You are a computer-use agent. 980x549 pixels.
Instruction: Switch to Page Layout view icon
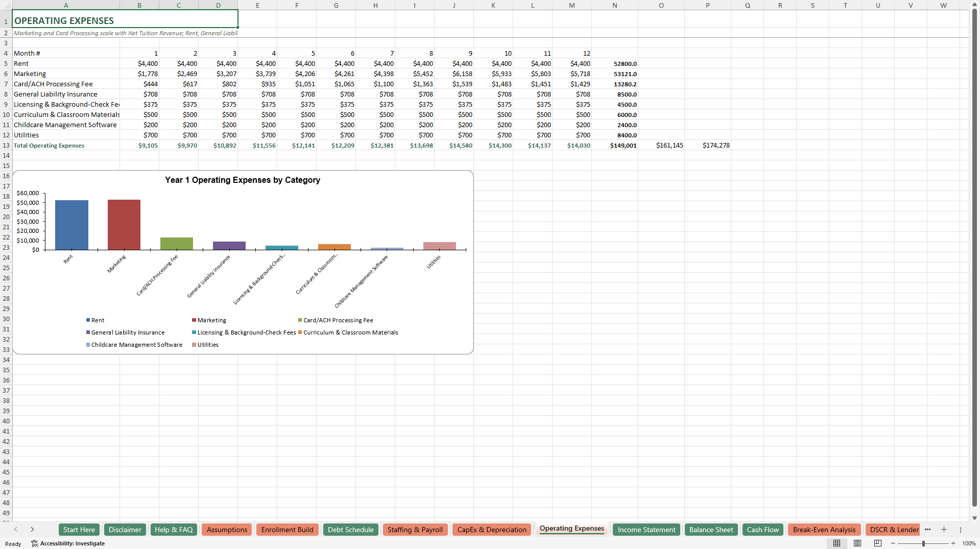(857, 543)
